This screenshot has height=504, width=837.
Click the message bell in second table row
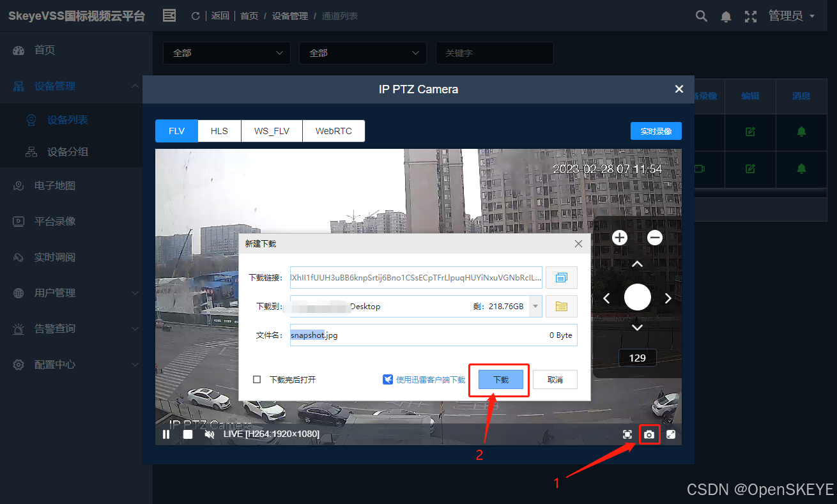point(801,169)
